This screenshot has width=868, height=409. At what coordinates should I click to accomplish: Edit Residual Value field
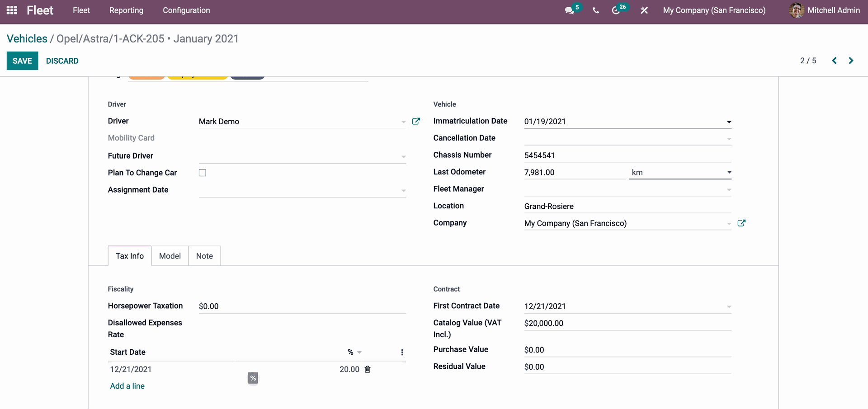tap(628, 367)
